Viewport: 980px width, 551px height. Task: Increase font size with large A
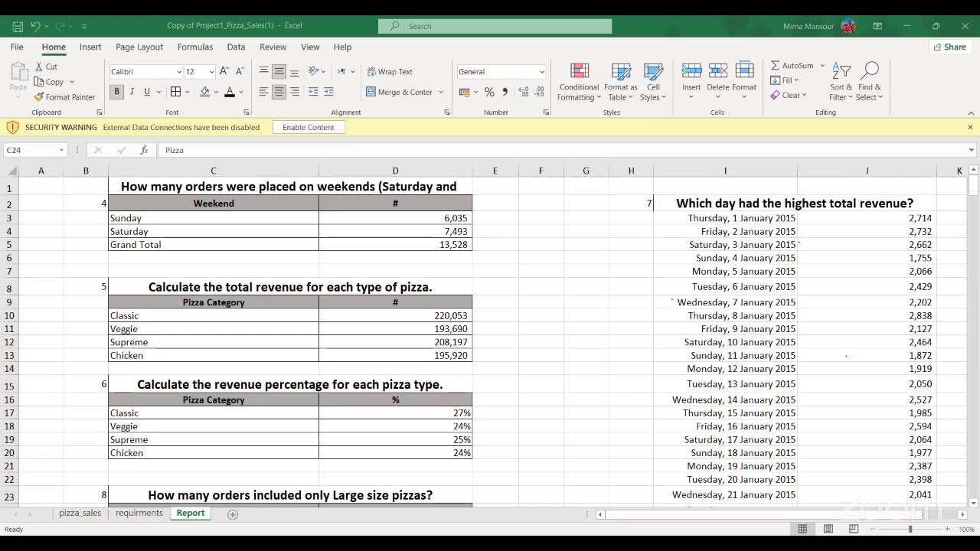224,71
